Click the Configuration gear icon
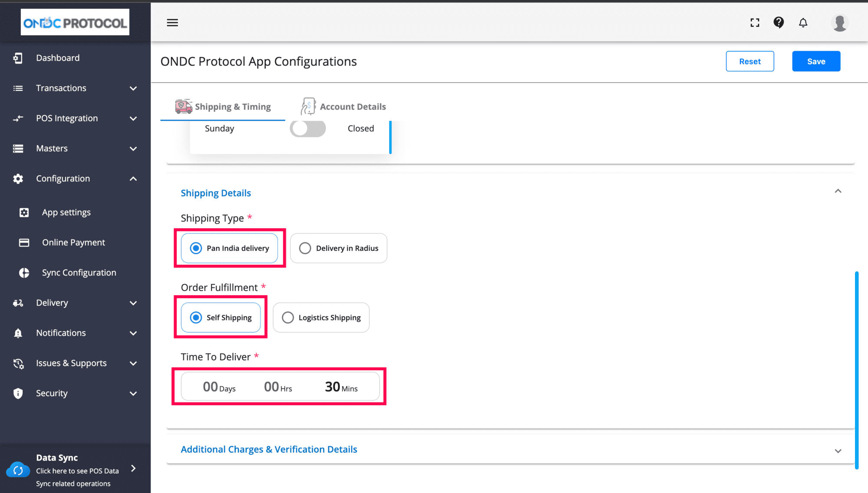This screenshot has width=868, height=493. pos(18,179)
